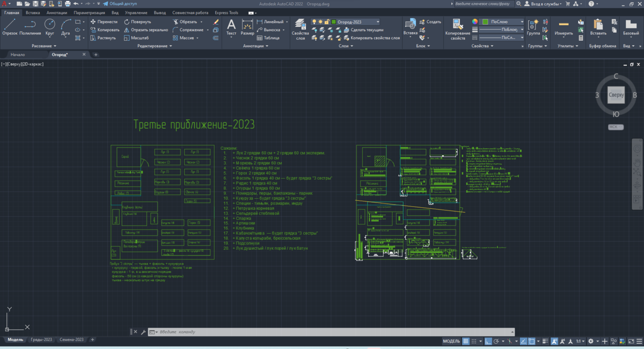Click the Растянуть (stretch) tool
The width and height of the screenshot is (644, 349).
103,38
